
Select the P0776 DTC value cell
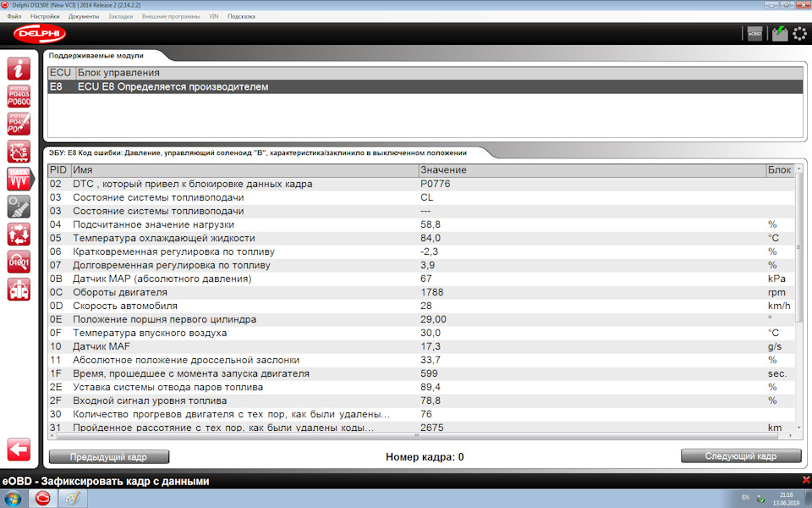(x=436, y=184)
